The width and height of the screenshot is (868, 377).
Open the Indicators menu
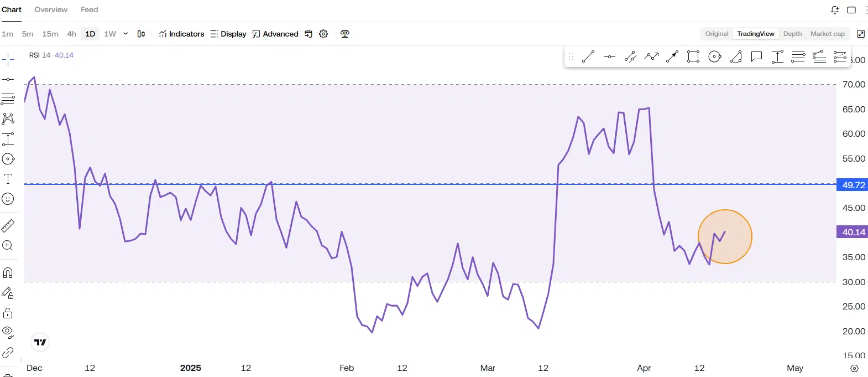point(181,34)
